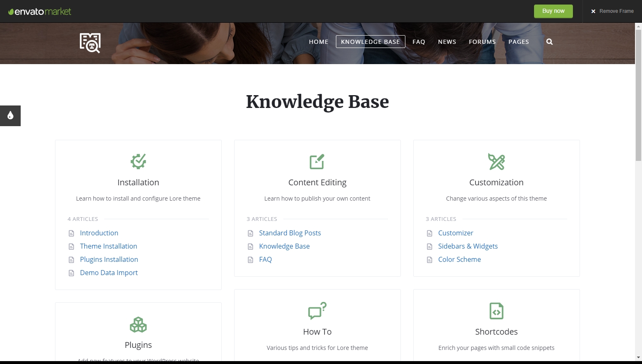Click document icon beside Customizer
This screenshot has width=642, height=364.
(x=429, y=233)
